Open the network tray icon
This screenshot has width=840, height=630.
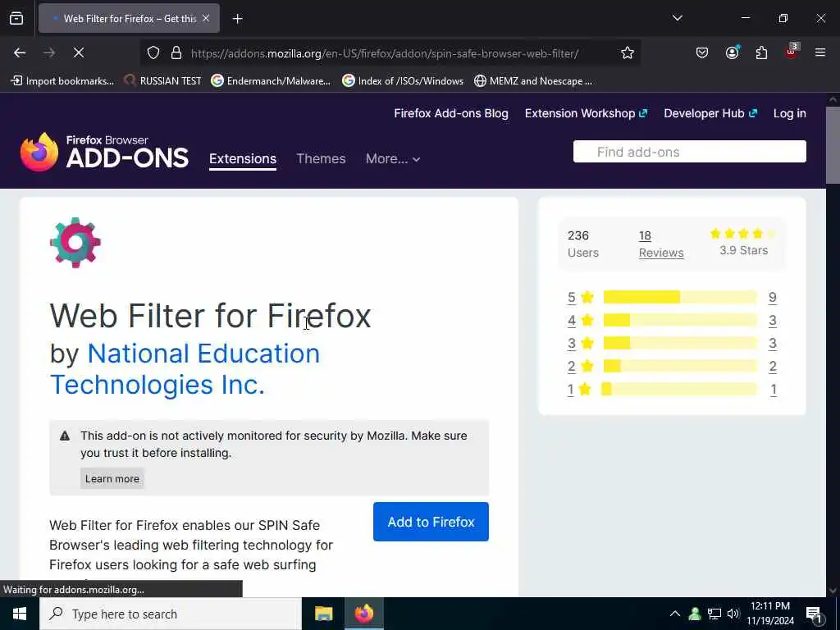714,614
